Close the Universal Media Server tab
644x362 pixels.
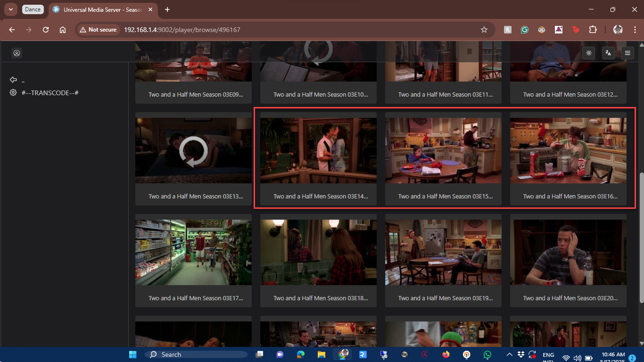[151, 9]
